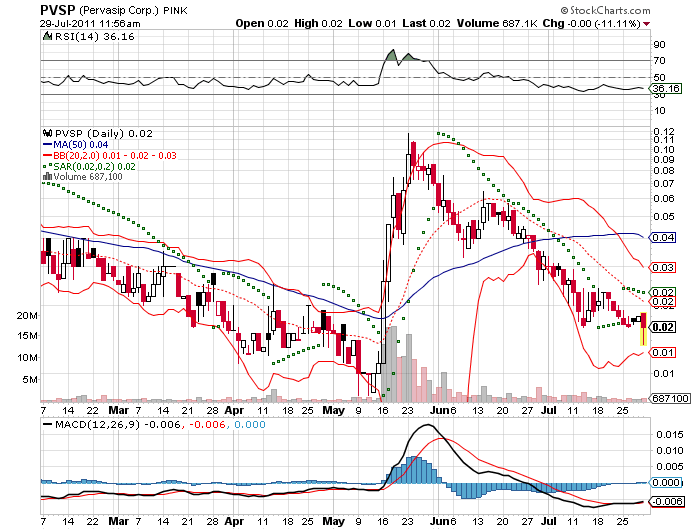Viewport: 700px width, 530px height.
Task: Click the Last 0.02 header value
Action: pos(426,23)
